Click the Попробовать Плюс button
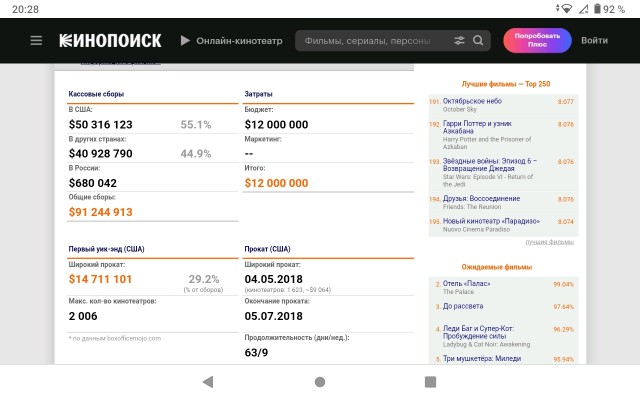The height and width of the screenshot is (400, 640). point(537,40)
